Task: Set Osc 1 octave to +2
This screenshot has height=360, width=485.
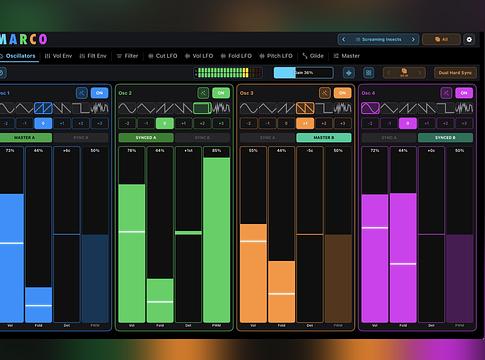Action: coord(81,124)
